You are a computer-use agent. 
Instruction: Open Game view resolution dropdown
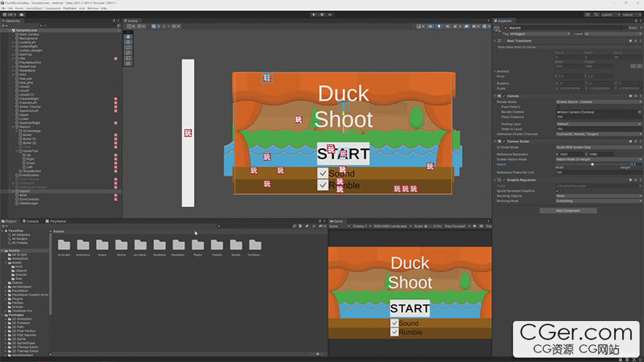pos(392,226)
